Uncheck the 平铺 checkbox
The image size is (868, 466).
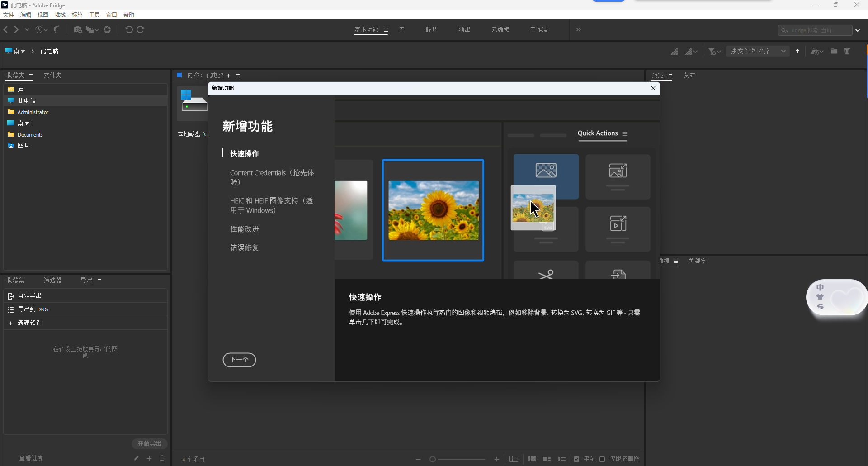(x=577, y=459)
